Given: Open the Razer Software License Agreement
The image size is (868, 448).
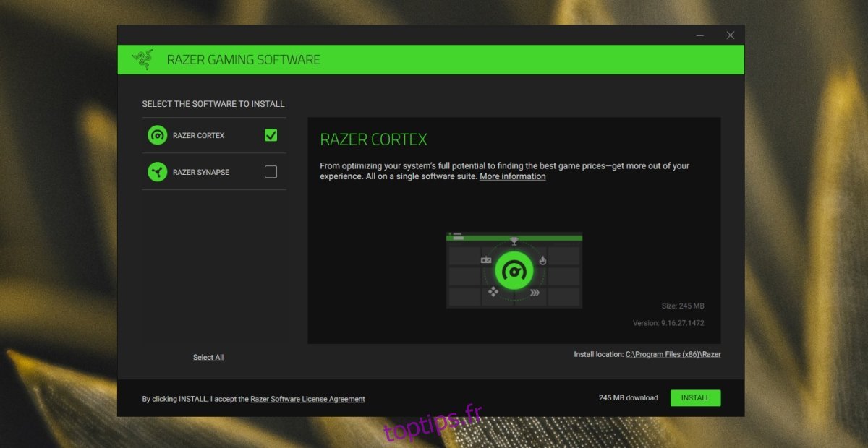Looking at the screenshot, I should pos(307,399).
